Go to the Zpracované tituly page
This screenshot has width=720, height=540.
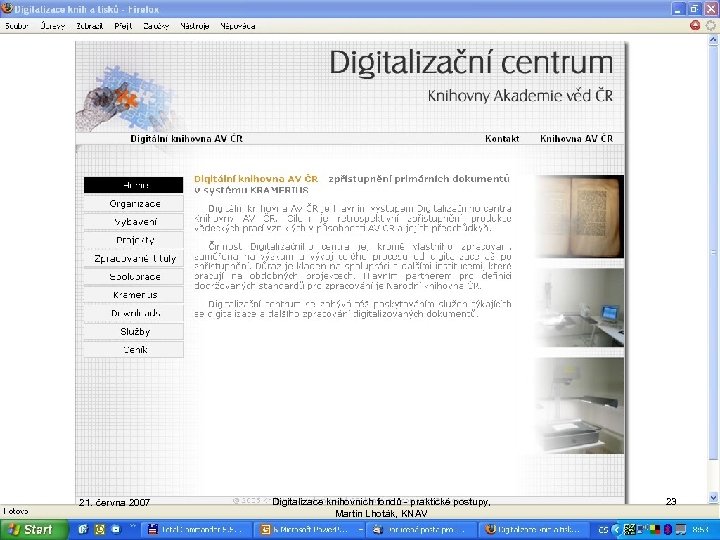pos(133,259)
